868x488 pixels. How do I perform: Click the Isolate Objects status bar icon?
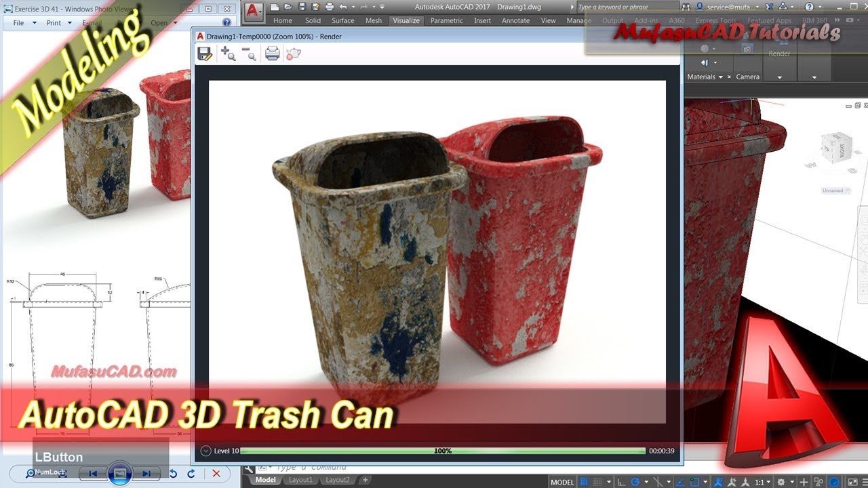tap(818, 482)
